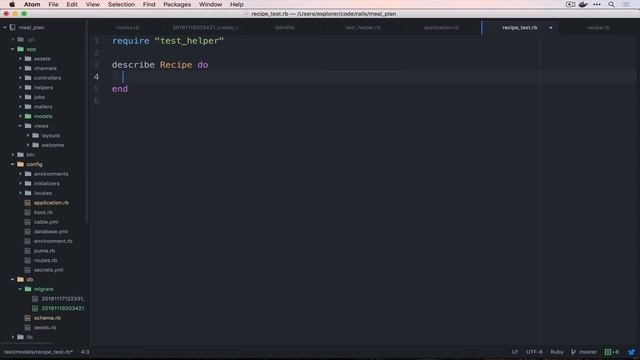Click the database.yml file icon
This screenshot has width=640, height=360.
coord(27,231)
